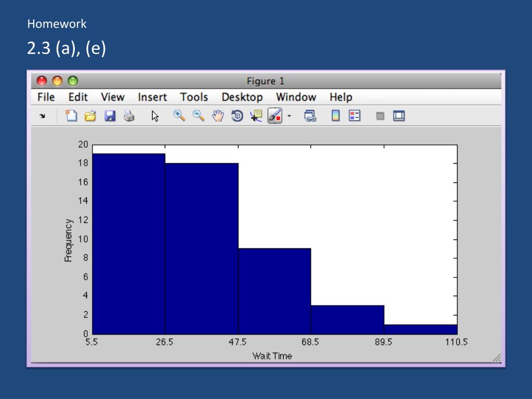Open the View menu

[113, 97]
